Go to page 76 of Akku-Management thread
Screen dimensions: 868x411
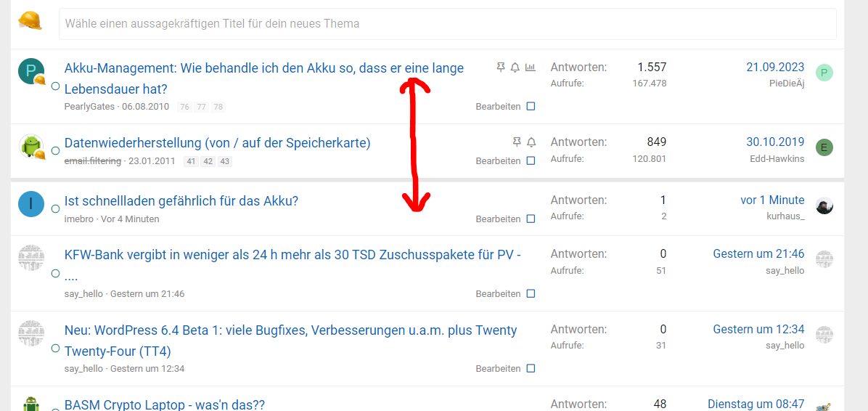pyautogui.click(x=184, y=107)
